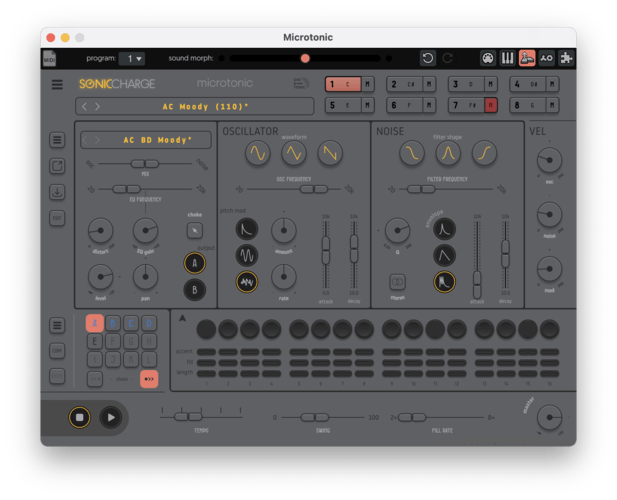This screenshot has width=617, height=500.
Task: Go to previous preset before AC Moody
Action: click(x=84, y=107)
